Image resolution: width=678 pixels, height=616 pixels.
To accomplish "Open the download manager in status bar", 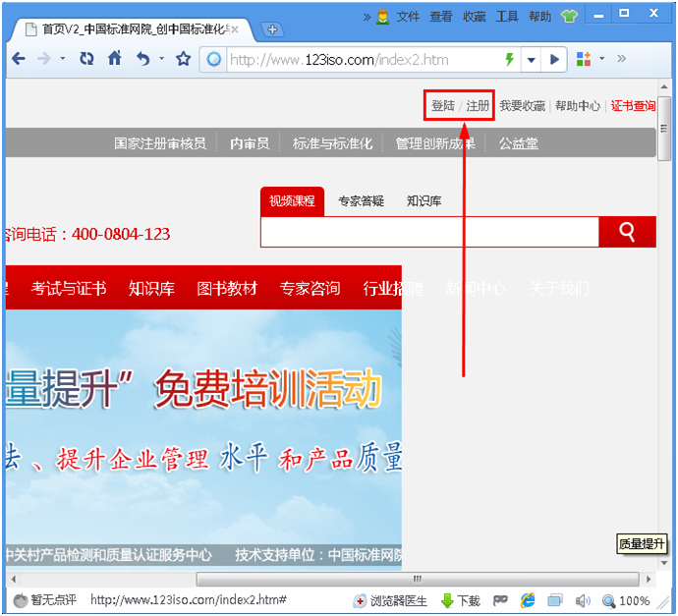I will (x=460, y=600).
